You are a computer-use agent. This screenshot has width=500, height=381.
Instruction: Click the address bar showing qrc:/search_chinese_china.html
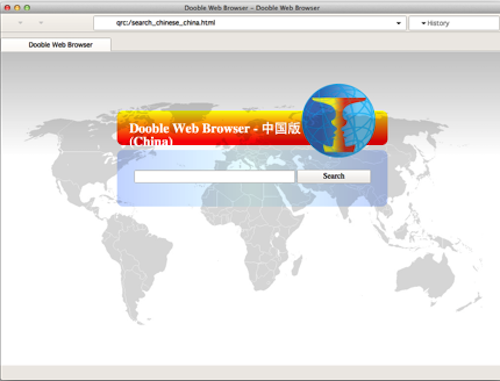pyautogui.click(x=249, y=23)
